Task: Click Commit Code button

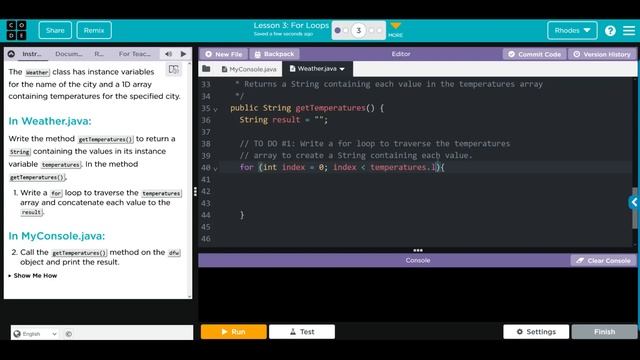Action: pyautogui.click(x=535, y=54)
